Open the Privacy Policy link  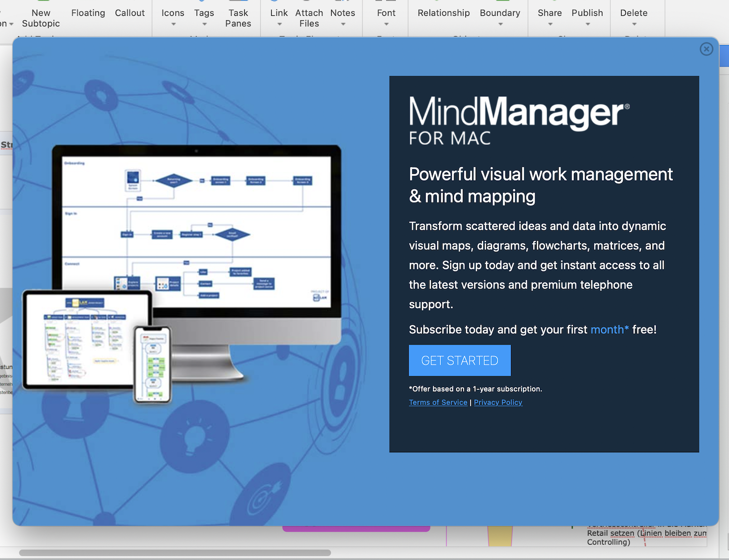tap(498, 403)
